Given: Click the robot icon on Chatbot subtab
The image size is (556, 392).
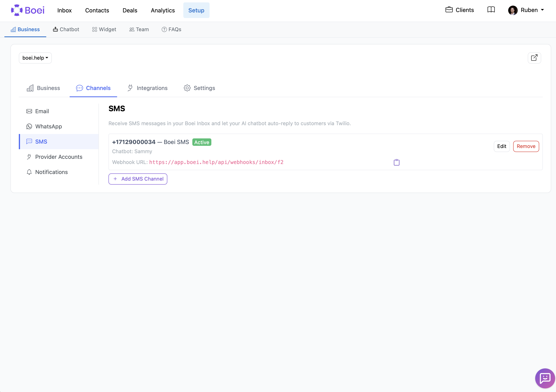Looking at the screenshot, I should (x=55, y=29).
